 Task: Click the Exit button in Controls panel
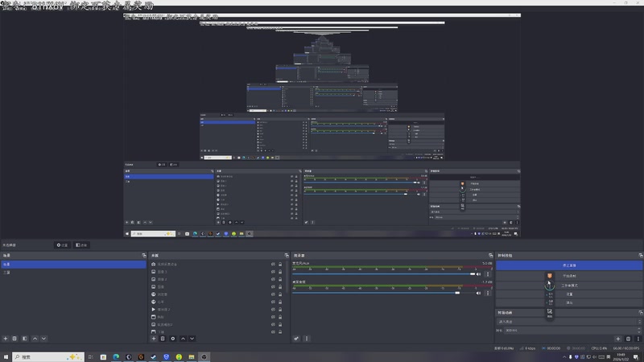pyautogui.click(x=569, y=302)
